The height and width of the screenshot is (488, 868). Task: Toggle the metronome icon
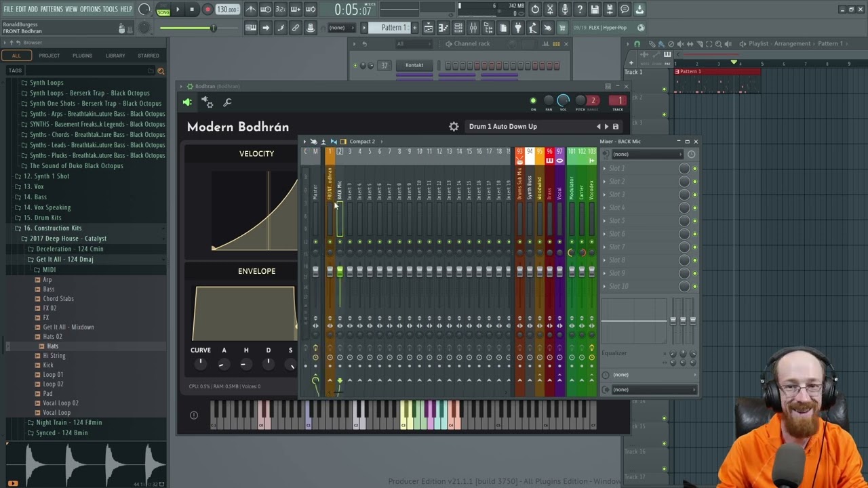(x=251, y=9)
